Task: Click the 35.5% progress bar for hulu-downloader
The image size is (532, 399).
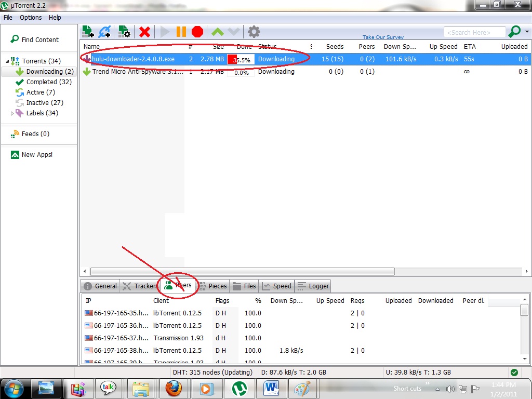Action: pos(241,59)
